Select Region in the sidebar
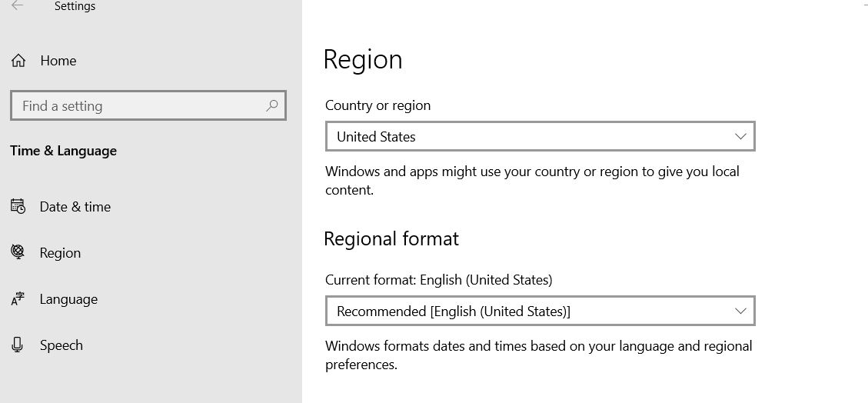Screen dimensions: 868x403 click(x=60, y=253)
